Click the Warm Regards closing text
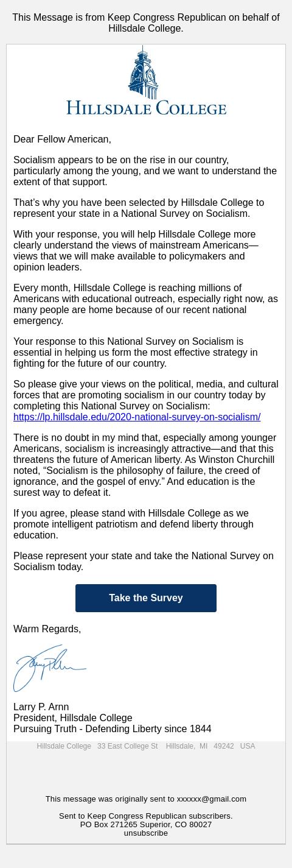Viewport: 292px width, 868px height. (x=47, y=629)
